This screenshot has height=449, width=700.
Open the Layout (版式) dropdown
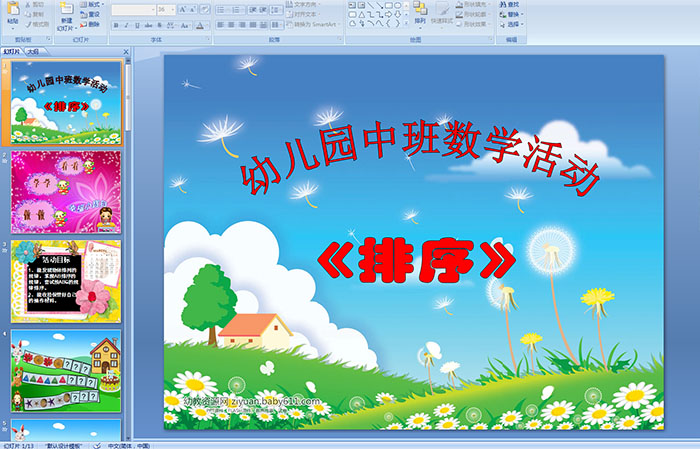click(92, 4)
